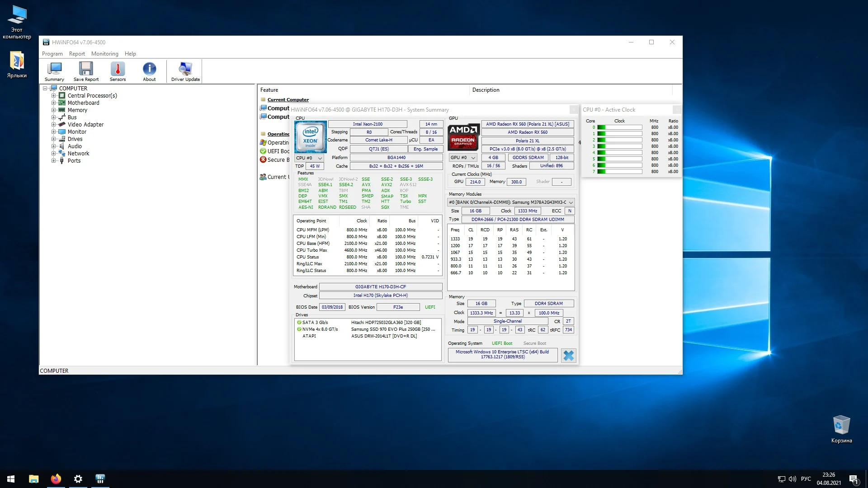Open the taskbar clock showing 23:26
This screenshot has width=868, height=488.
[x=829, y=479]
